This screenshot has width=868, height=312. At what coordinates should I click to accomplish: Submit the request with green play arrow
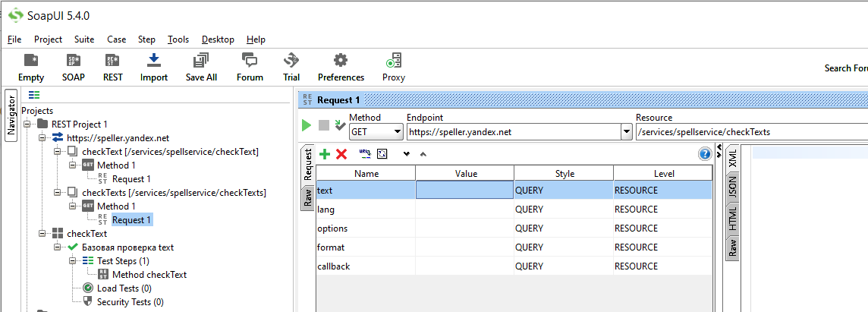tap(306, 125)
